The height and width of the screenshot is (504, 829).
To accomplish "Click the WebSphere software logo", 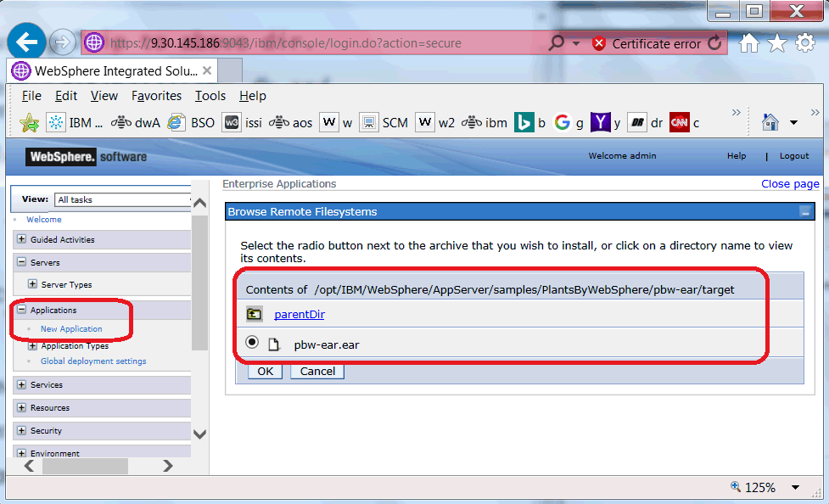I will [x=87, y=156].
